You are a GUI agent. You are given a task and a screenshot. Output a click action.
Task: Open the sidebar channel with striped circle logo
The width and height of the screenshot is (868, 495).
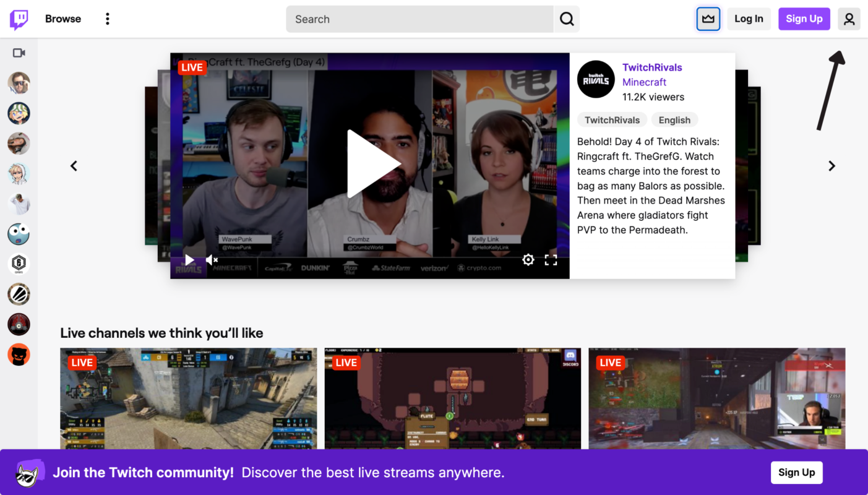pyautogui.click(x=19, y=295)
